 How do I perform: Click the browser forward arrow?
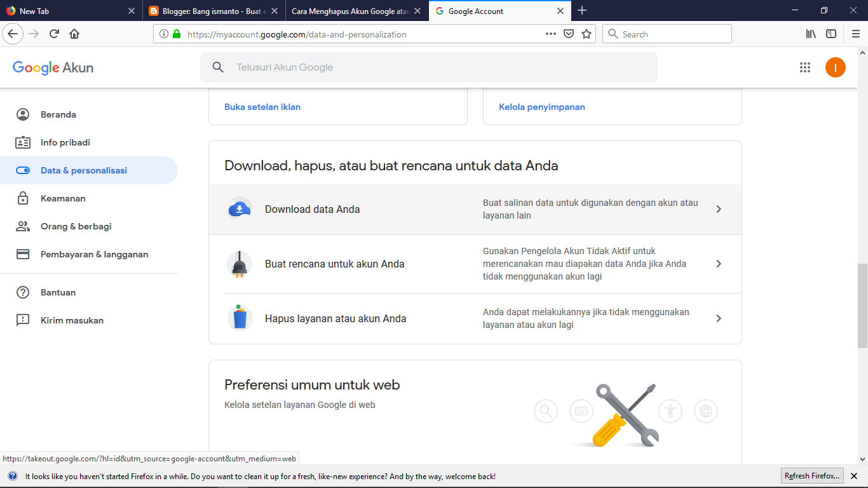click(34, 34)
